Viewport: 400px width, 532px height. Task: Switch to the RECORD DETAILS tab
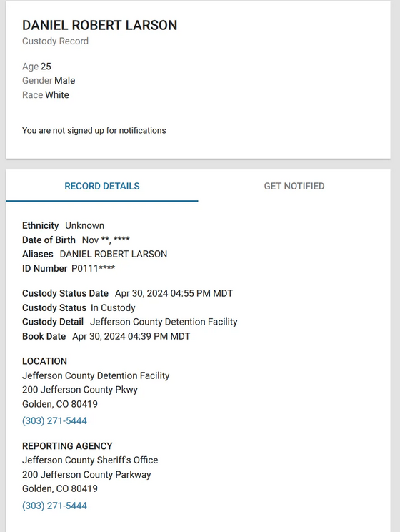(x=101, y=186)
